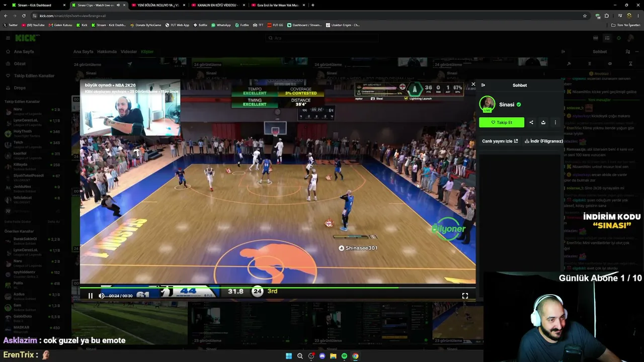The width and height of the screenshot is (644, 362).
Task: Open followed channel LynxCerezLoL
Action: point(32,122)
